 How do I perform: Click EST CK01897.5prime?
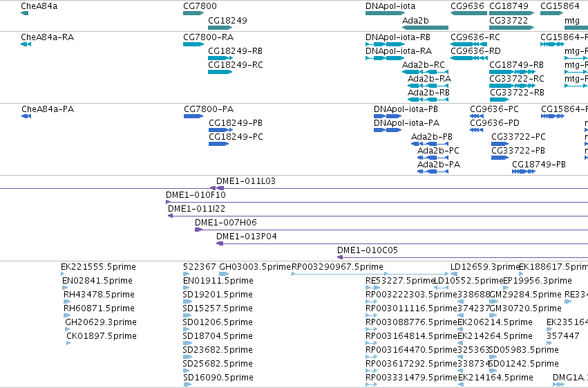tap(102, 336)
